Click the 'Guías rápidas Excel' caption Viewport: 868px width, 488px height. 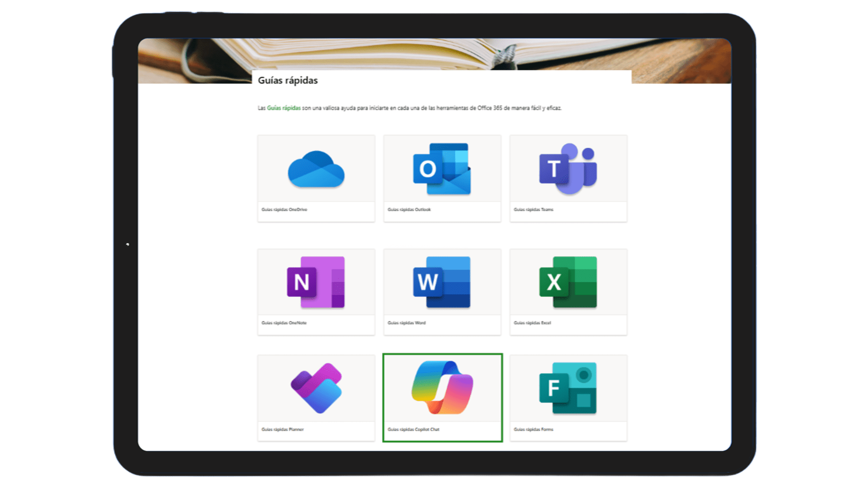tap(532, 323)
